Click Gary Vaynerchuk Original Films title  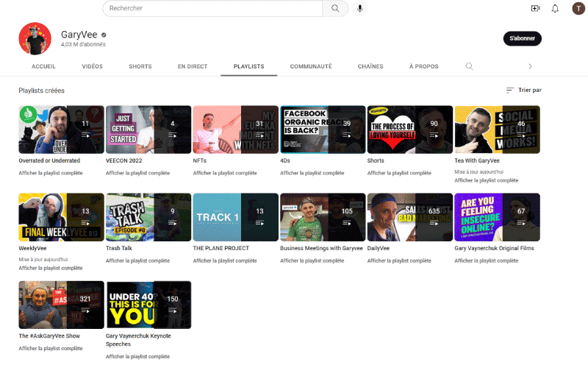click(x=494, y=248)
